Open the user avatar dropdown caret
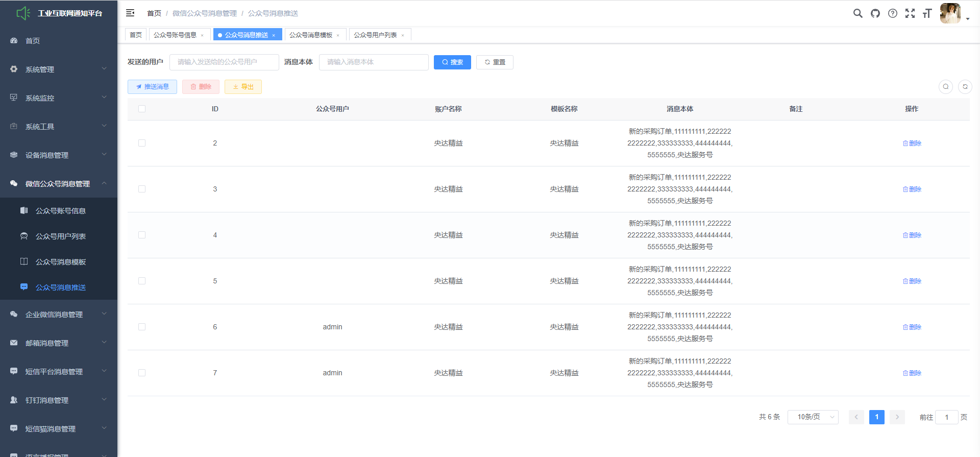 coord(968,19)
